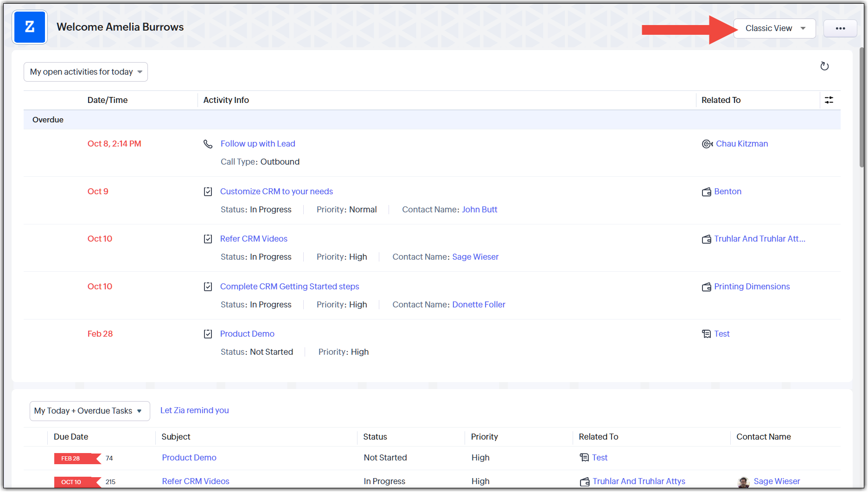Open Product Demo in tasks table

(189, 458)
